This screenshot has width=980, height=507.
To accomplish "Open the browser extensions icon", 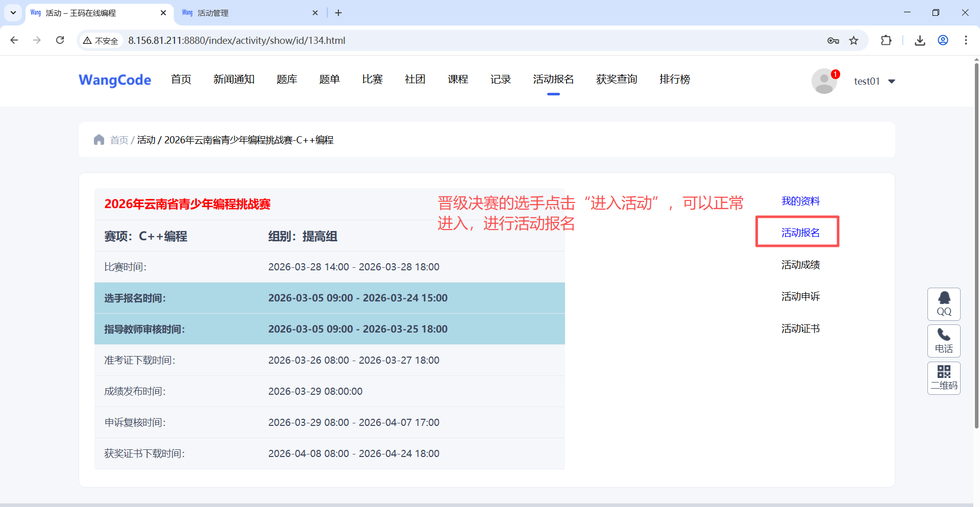I will (x=886, y=40).
